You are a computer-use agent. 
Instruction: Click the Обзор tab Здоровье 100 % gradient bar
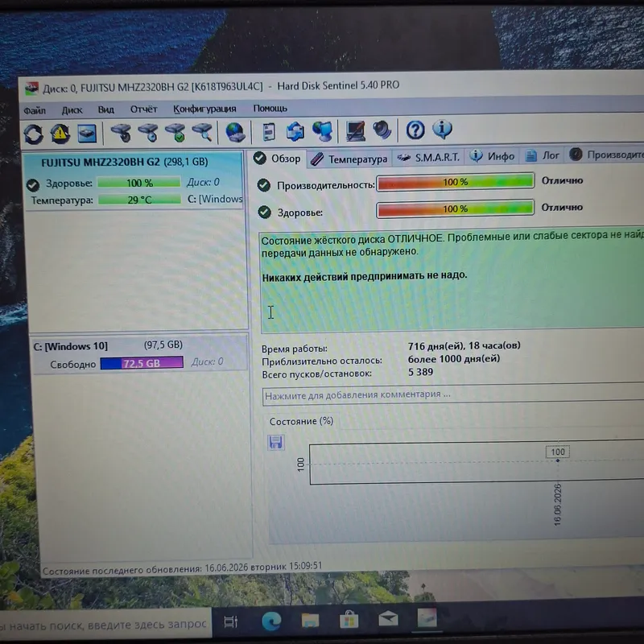click(x=455, y=208)
